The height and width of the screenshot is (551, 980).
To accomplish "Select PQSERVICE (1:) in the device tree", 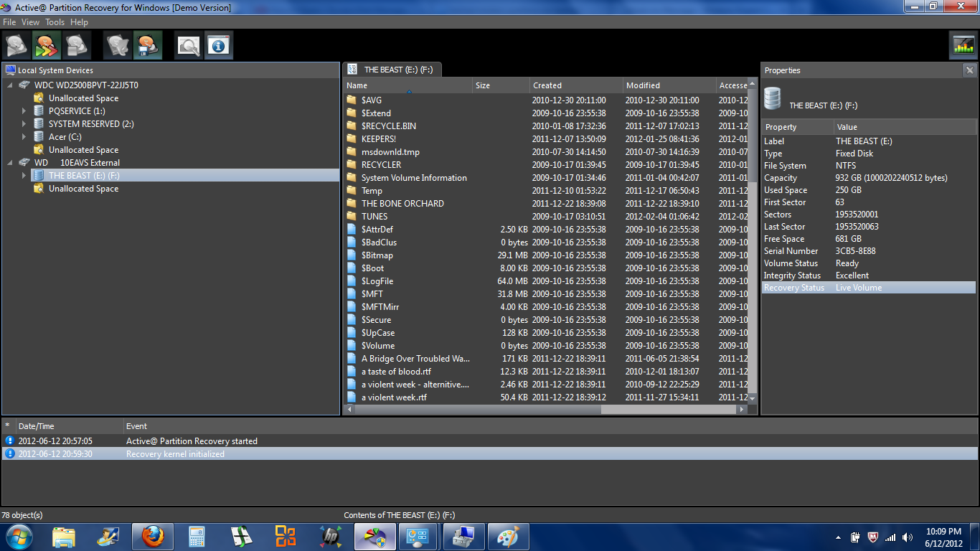I will (x=77, y=111).
